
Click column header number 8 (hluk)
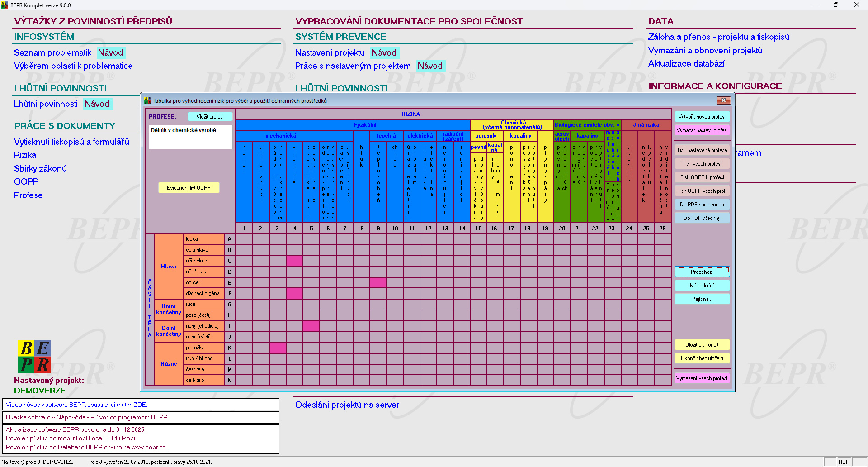[x=362, y=228]
